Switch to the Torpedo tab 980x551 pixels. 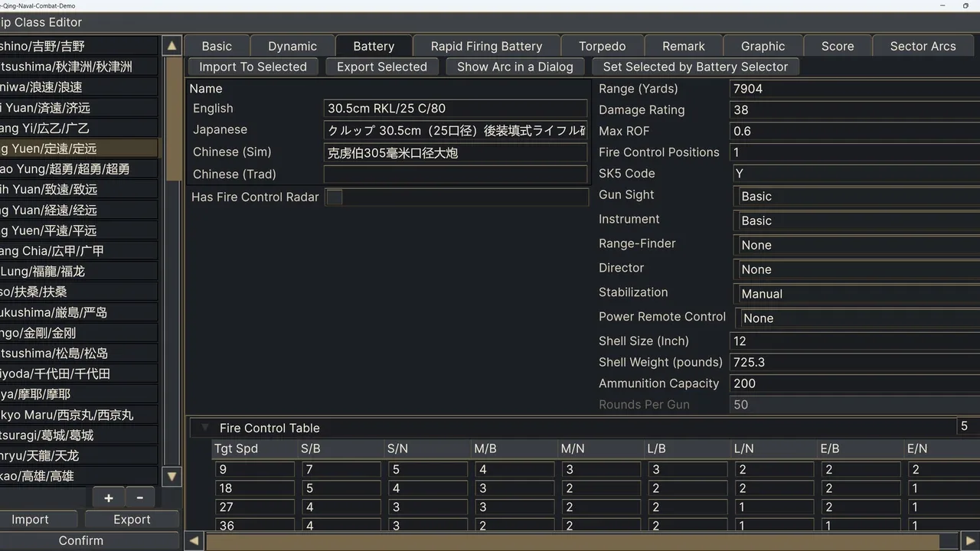click(602, 46)
